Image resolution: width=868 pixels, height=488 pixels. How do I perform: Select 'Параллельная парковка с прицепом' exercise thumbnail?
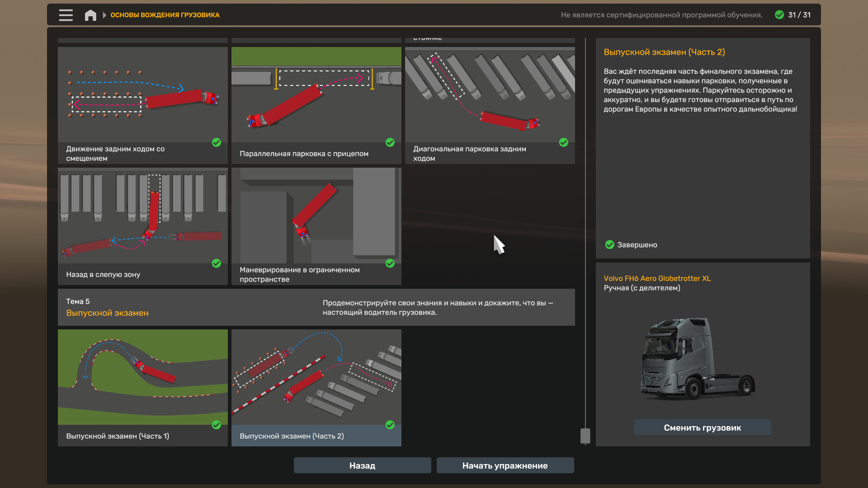316,95
